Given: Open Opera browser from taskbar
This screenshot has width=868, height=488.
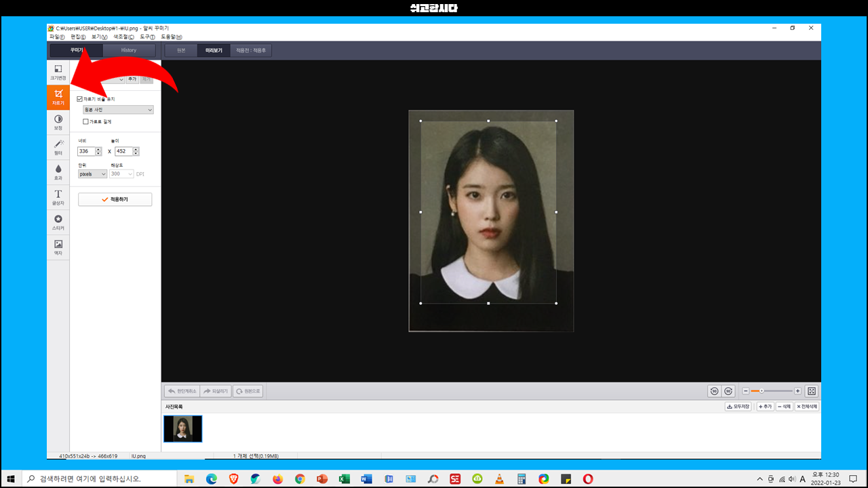Looking at the screenshot, I should click(588, 479).
